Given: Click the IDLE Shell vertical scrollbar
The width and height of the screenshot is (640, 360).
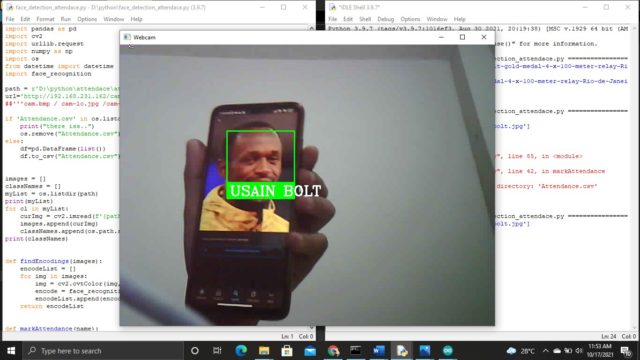Looking at the screenshot, I should point(635,178).
